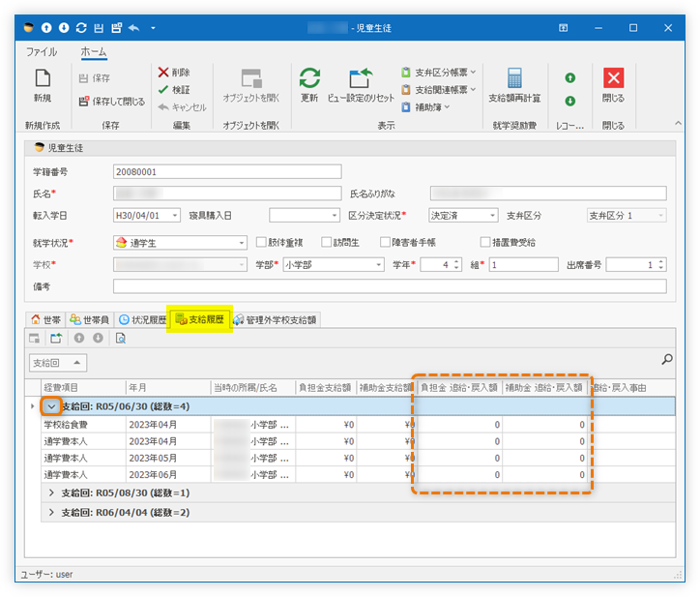Click the 新規 new document icon
Image resolution: width=700 pixels, height=597 pixels.
(x=43, y=78)
